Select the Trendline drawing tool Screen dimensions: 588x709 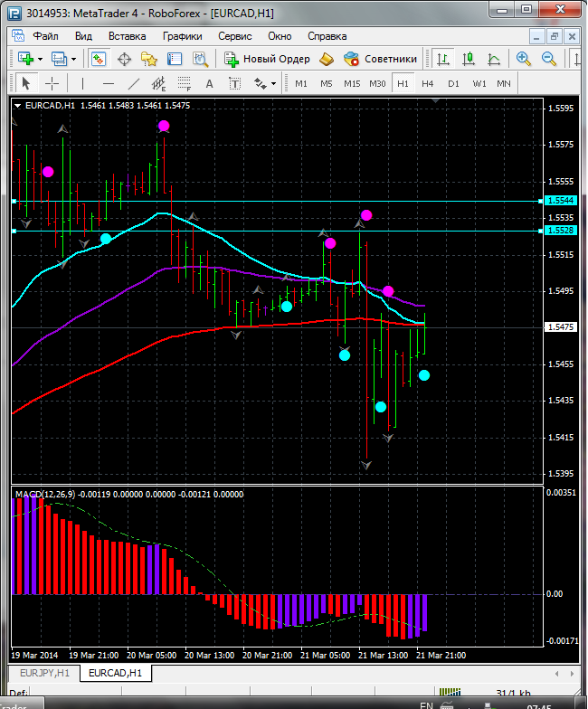(134, 83)
